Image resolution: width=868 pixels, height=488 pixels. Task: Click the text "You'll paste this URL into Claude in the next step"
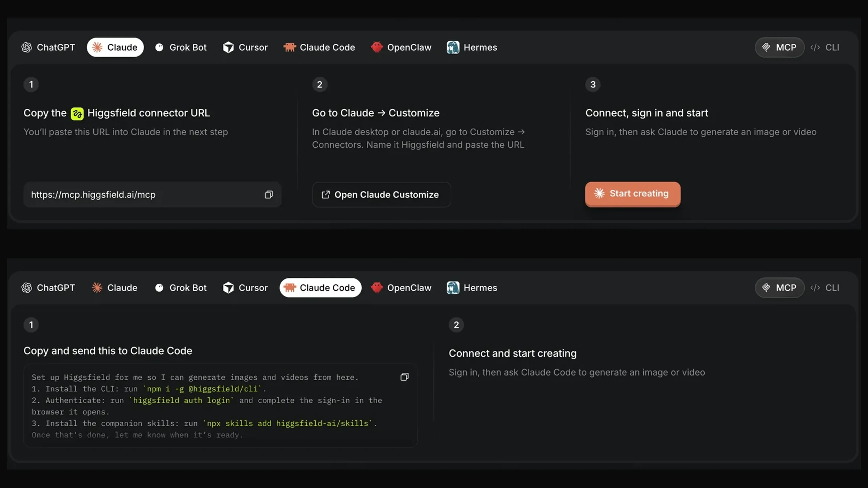pos(125,132)
